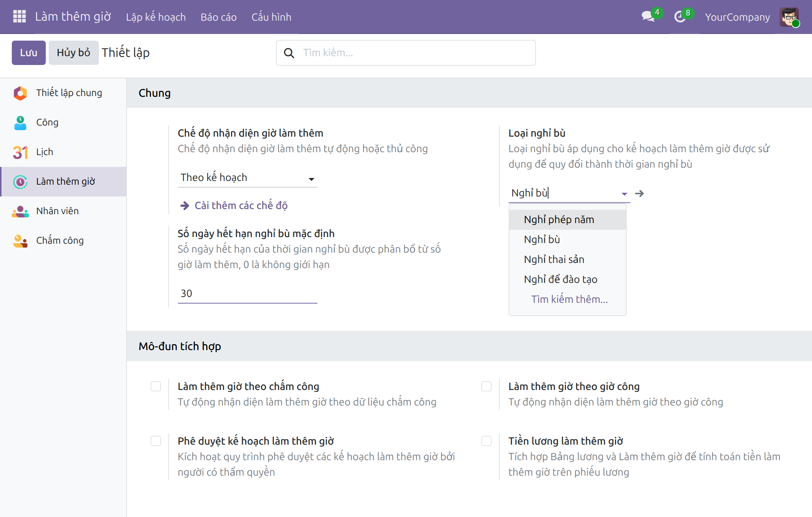Open the conversations chat bubble icon
The width and height of the screenshot is (812, 517).
648,17
